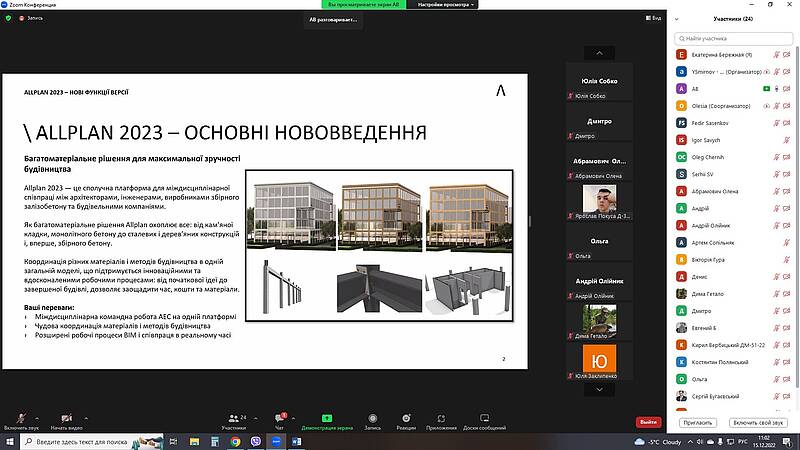Click Serhii SV participant entry
800x450 pixels.
[x=733, y=174]
